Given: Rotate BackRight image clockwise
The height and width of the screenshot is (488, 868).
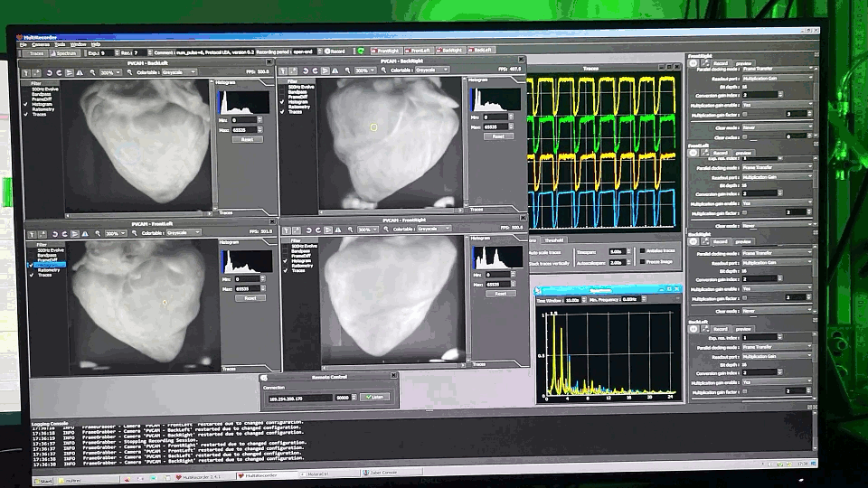Looking at the screenshot, I should pyautogui.click(x=315, y=71).
